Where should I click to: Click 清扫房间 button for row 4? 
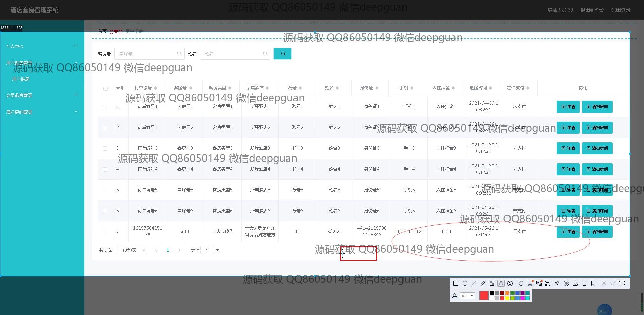[x=597, y=169]
